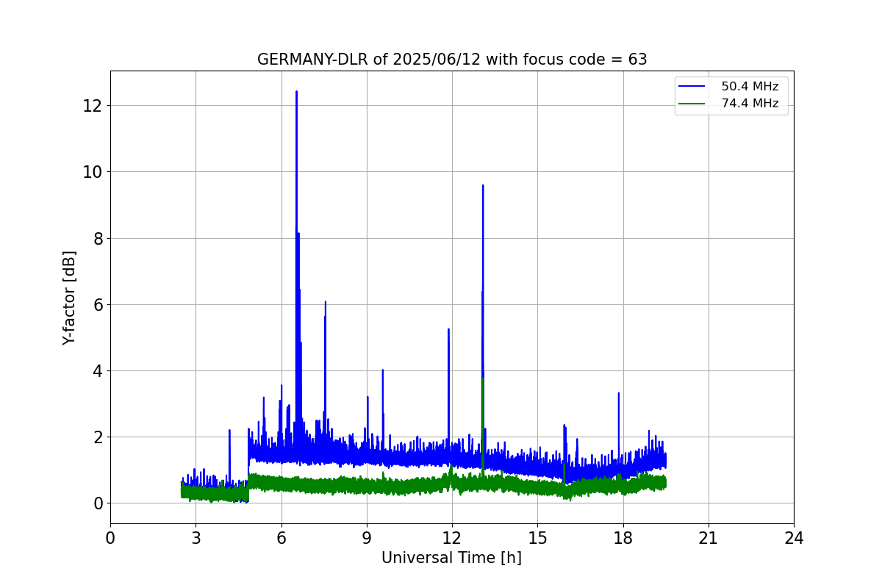Click the 'Y-factor [dB]' axis label
The height and width of the screenshot is (588, 882).
[x=69, y=298]
